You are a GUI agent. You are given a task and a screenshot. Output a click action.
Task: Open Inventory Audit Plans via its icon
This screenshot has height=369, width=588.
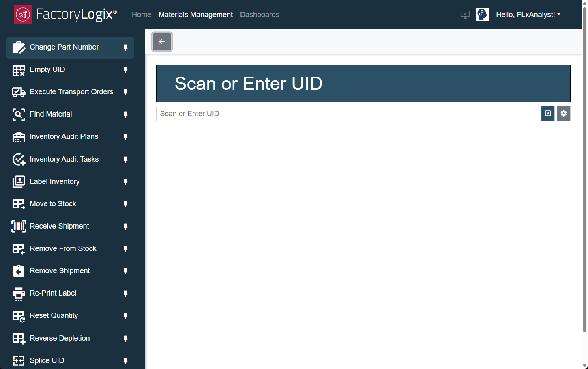[x=19, y=136]
